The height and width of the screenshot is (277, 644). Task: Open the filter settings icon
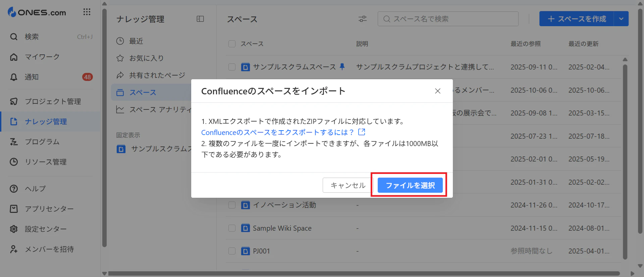pos(363,19)
